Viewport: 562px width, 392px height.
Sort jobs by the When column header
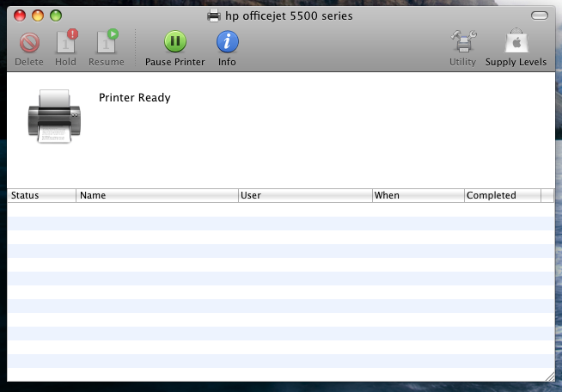(418, 195)
